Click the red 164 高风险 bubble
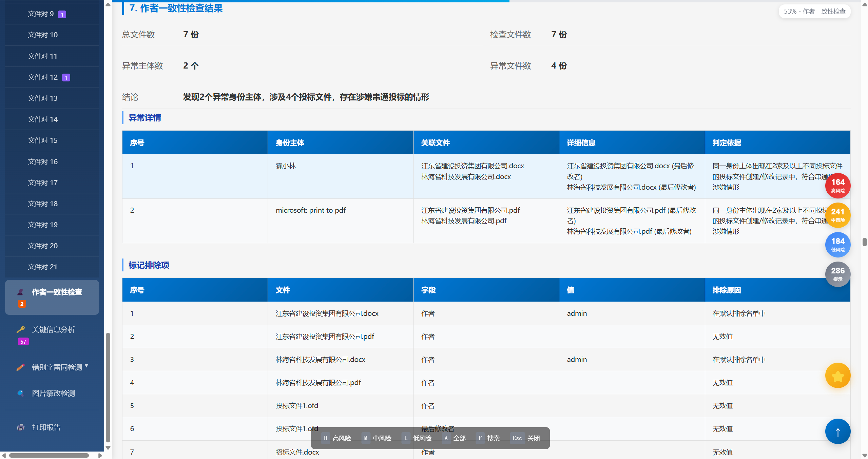 (837, 186)
